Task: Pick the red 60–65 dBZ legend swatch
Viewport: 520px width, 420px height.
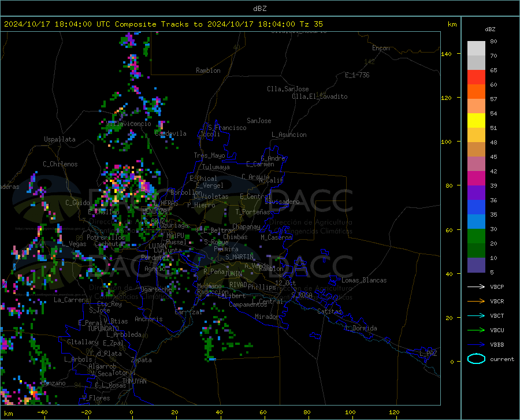Action: 476,77
